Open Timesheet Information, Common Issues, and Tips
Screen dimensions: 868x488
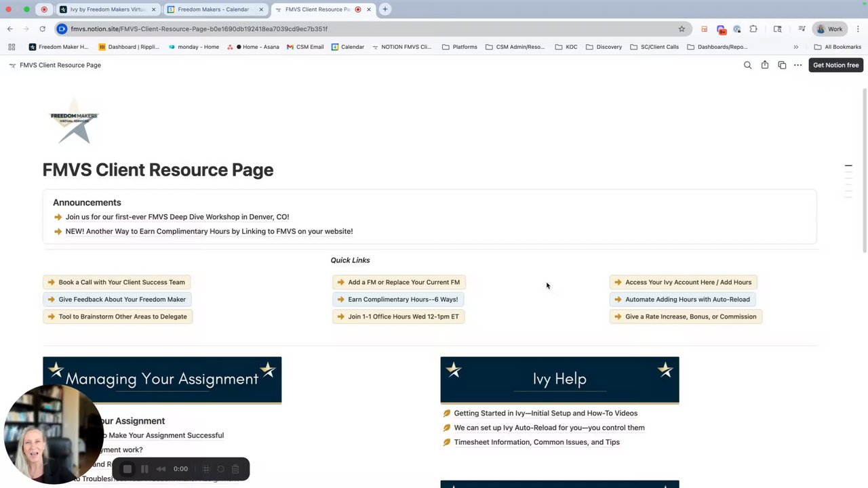click(x=537, y=442)
